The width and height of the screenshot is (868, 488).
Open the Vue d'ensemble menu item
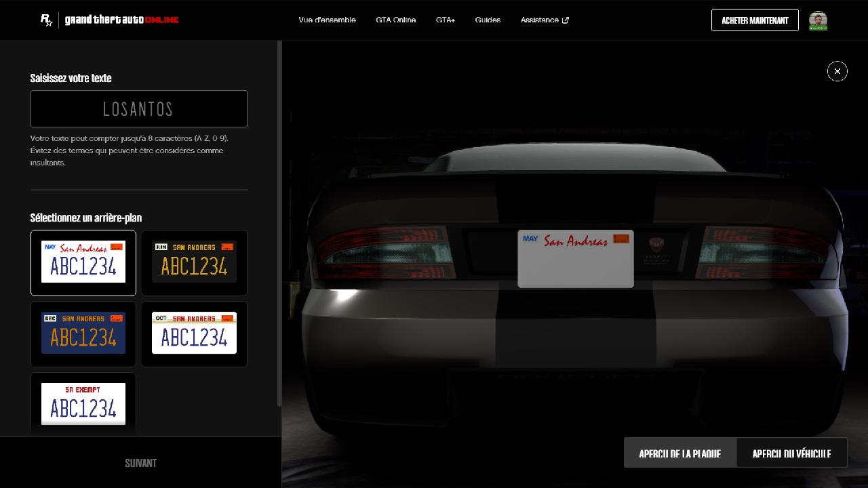point(327,20)
